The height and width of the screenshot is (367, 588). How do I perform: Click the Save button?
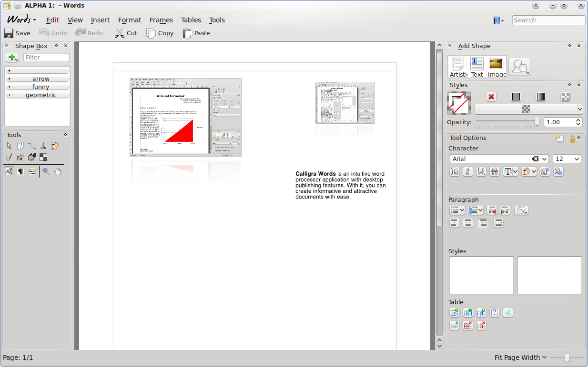17,33
